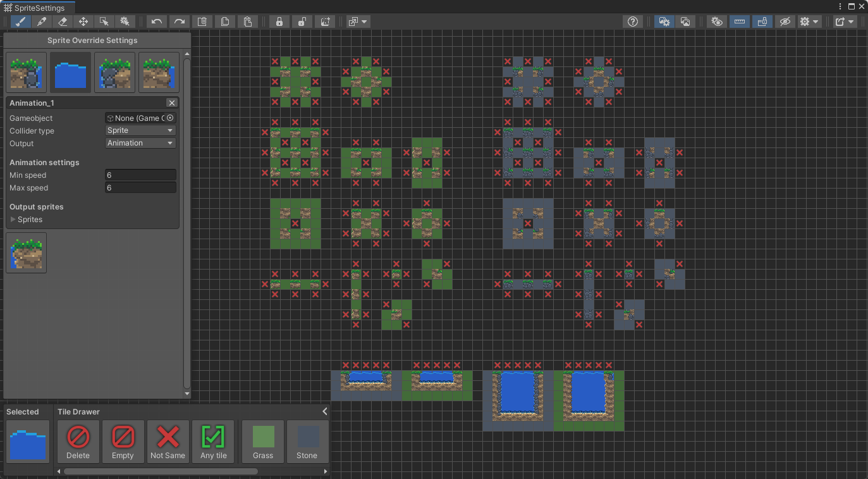The height and width of the screenshot is (479, 868).
Task: Open the gear settings dropdown menu
Action: click(809, 22)
